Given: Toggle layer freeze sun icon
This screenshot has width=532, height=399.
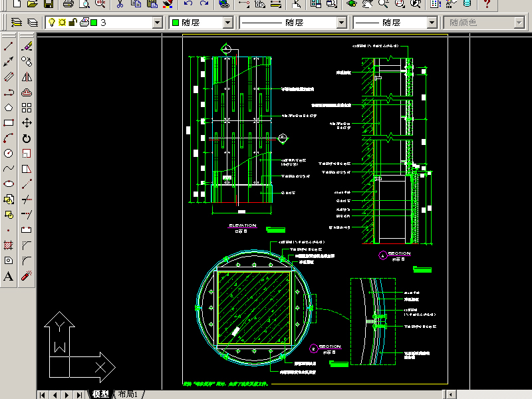Looking at the screenshot, I should pos(62,23).
